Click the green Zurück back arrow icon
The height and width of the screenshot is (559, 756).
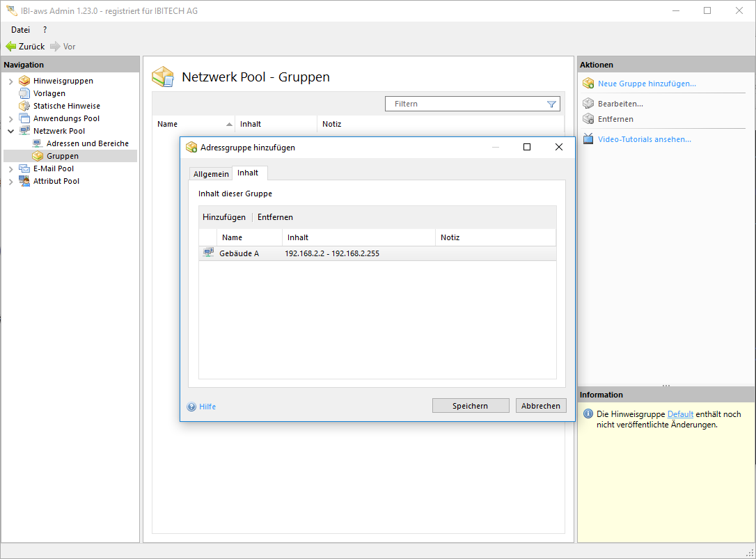coord(10,47)
